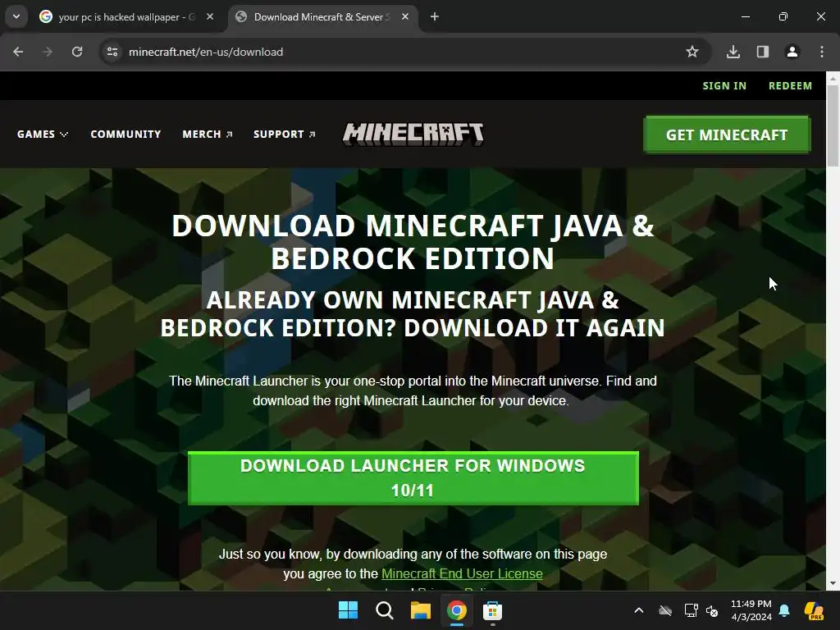Open Windows taskbar search
The image size is (840, 630).
[x=384, y=610]
